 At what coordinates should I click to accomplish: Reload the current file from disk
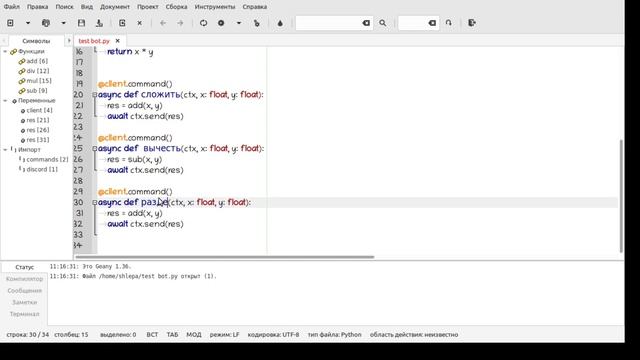122,23
